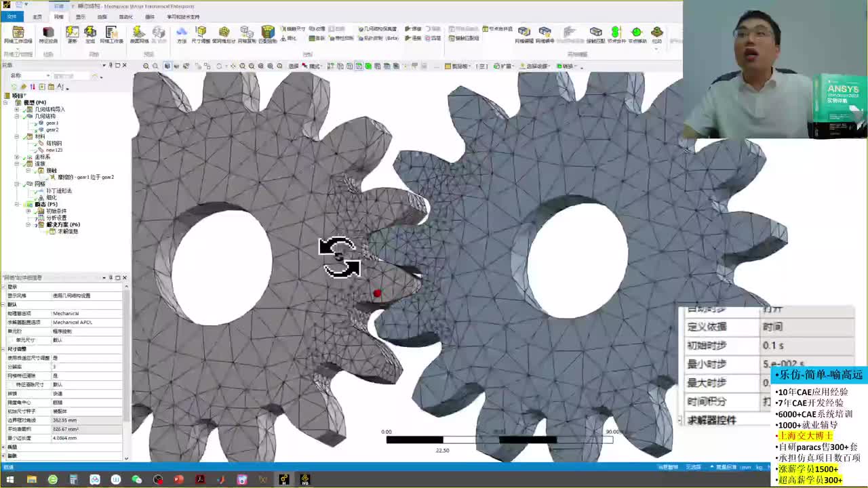Select gear1 in the project tree
The height and width of the screenshot is (488, 868).
[52, 123]
